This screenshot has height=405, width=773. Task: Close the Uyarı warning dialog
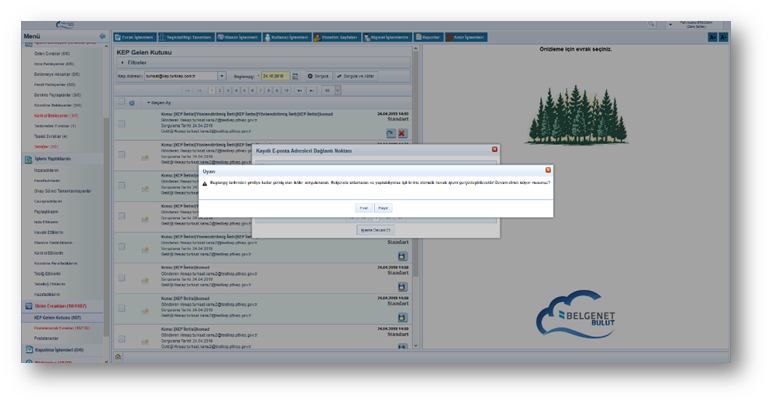pyautogui.click(x=548, y=171)
